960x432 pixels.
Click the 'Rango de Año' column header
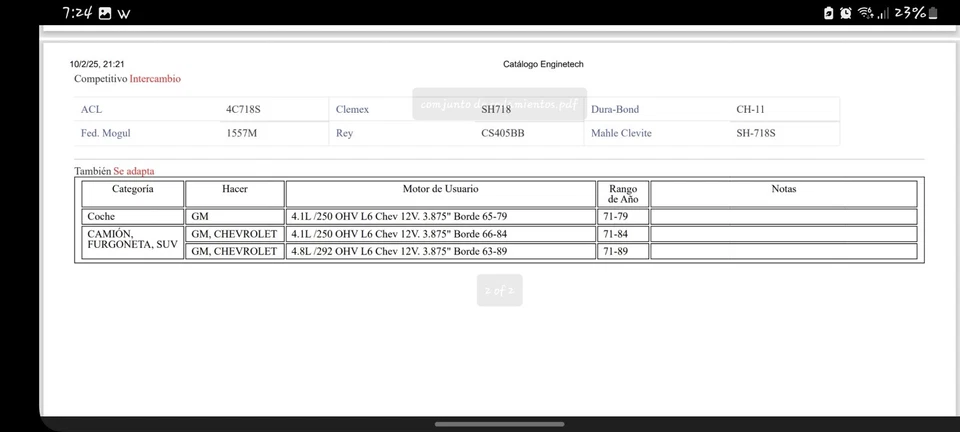click(x=623, y=194)
